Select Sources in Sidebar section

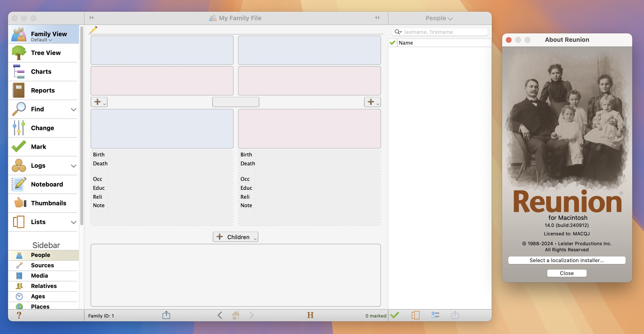(44, 265)
